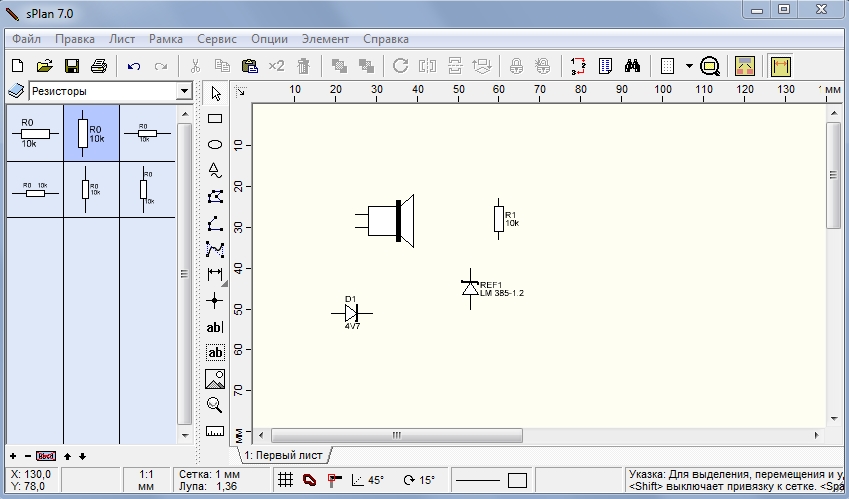Open the Сервис menu
This screenshot has height=499, width=849.
pos(217,39)
